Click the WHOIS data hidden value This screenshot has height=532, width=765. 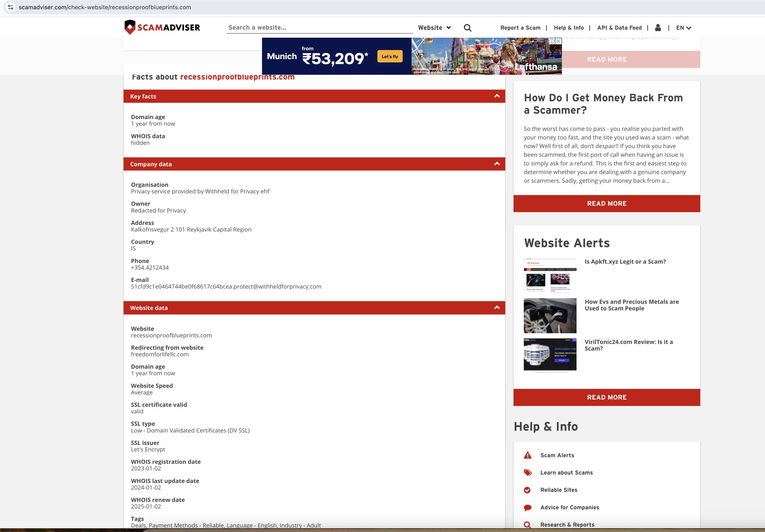[140, 143]
